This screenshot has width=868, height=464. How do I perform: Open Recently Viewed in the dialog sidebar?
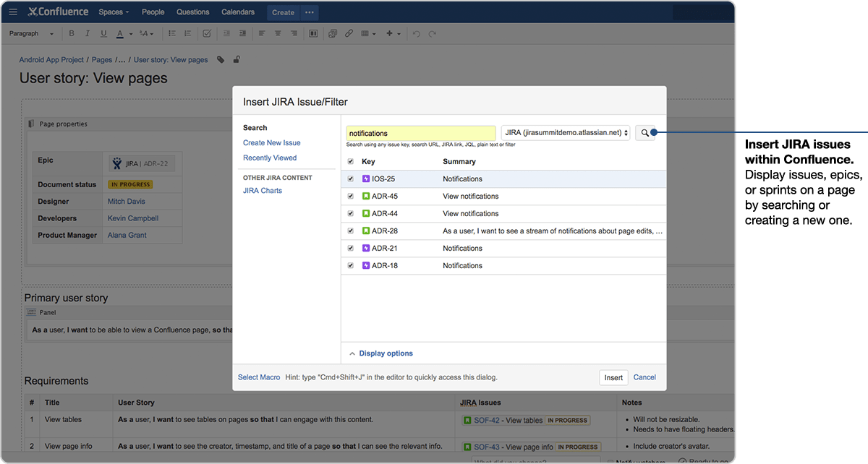[x=270, y=158]
